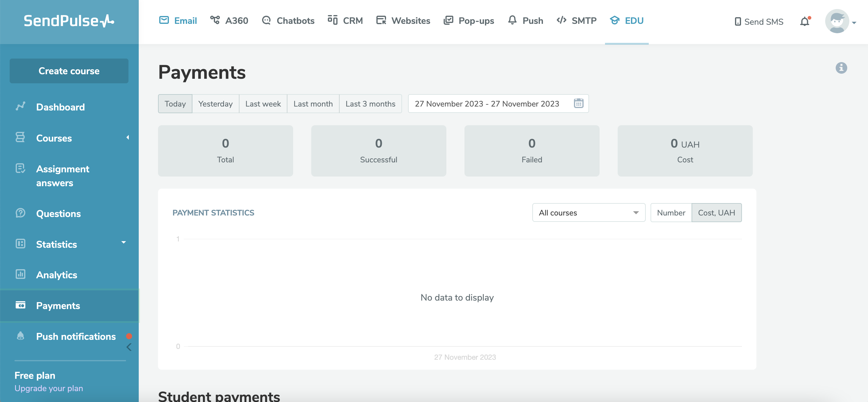Click the user avatar picture

(x=837, y=21)
